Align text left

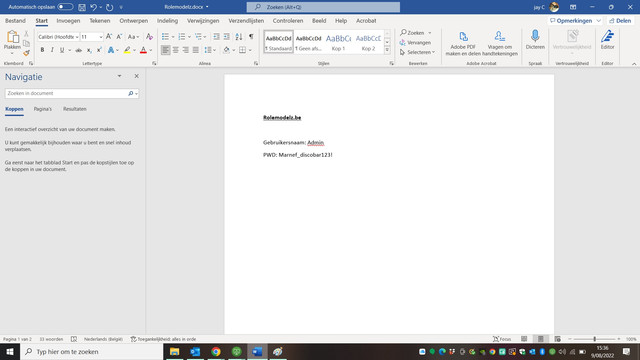point(165,50)
